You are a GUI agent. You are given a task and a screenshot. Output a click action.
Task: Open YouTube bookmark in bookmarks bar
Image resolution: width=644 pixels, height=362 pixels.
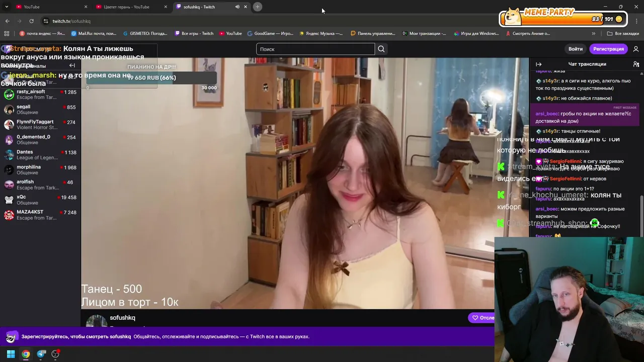click(230, 33)
